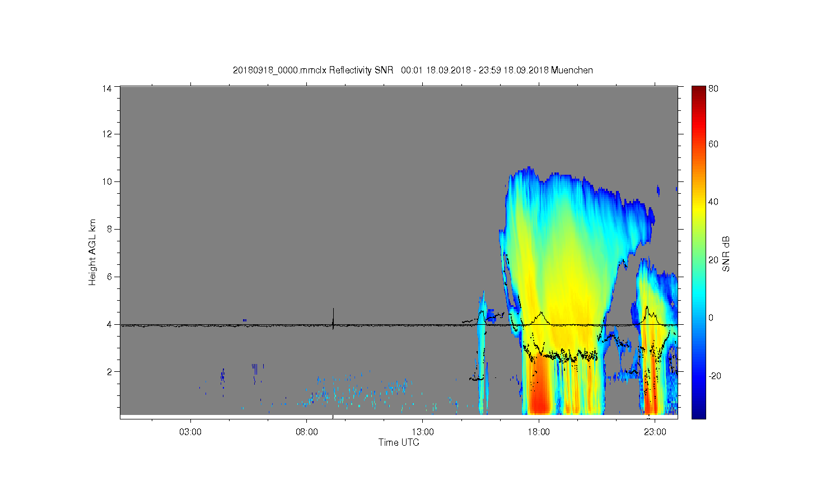Select the 03:00 time tick label

coord(191,432)
